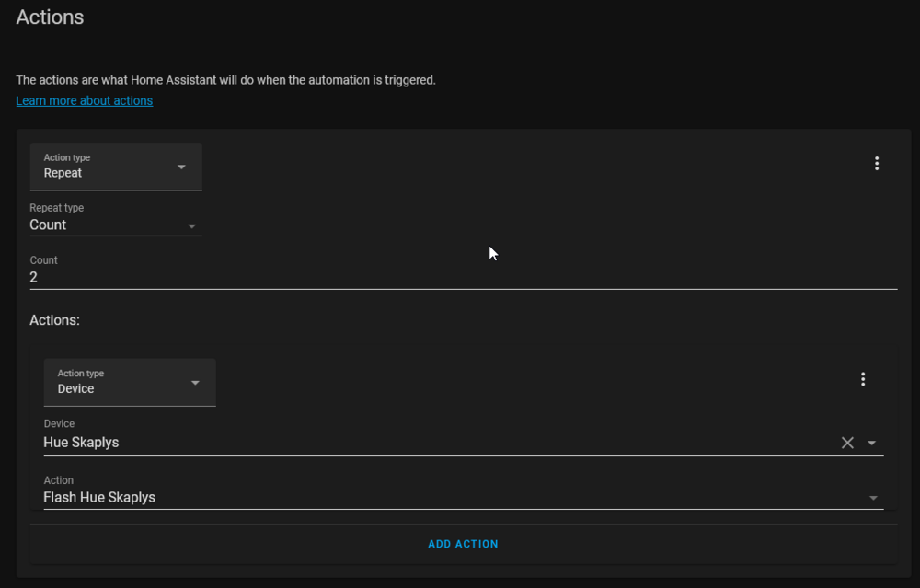Image resolution: width=920 pixels, height=588 pixels.
Task: Expand the arrow beside Device action type
Action: 195,383
